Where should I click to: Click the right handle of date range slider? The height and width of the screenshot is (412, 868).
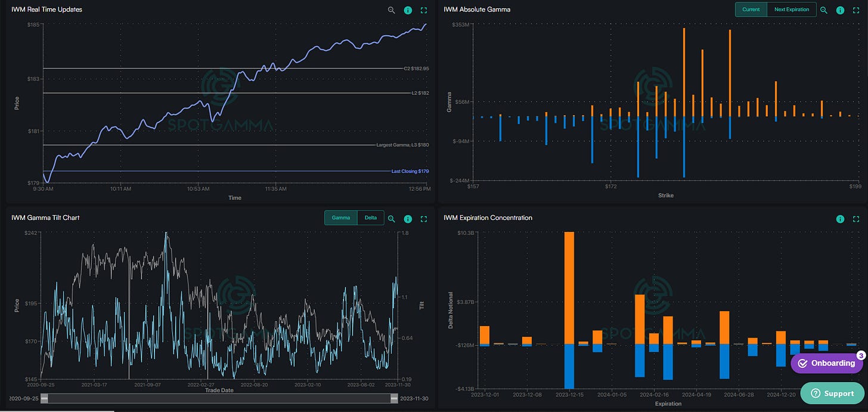pos(394,399)
